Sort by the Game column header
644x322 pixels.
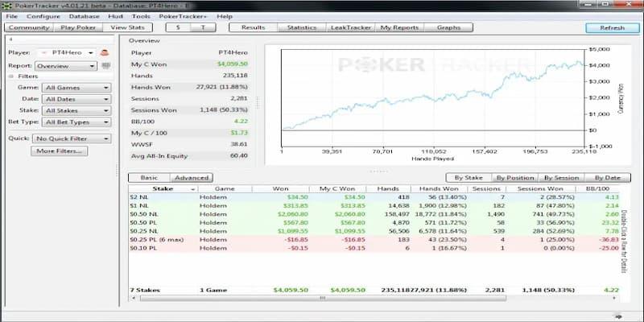pos(225,189)
